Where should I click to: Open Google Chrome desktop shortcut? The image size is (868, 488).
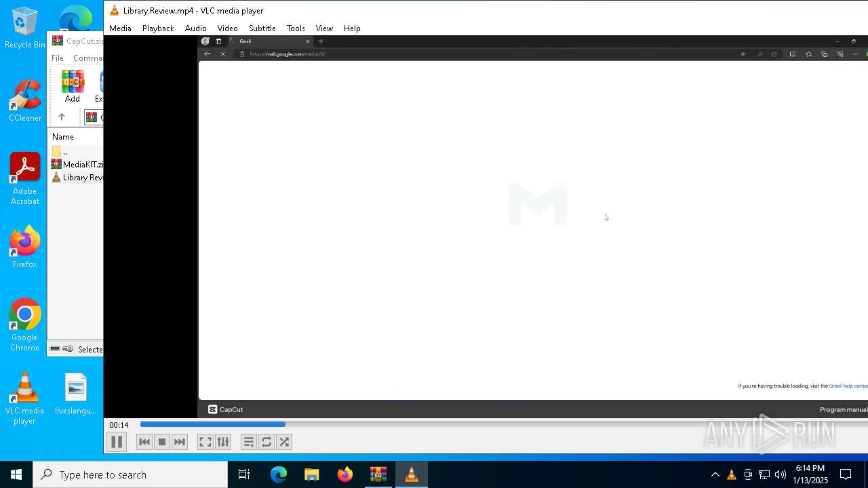point(25,325)
